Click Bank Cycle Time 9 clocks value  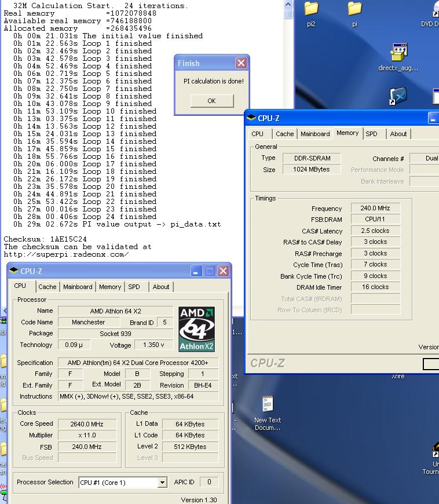point(375,276)
